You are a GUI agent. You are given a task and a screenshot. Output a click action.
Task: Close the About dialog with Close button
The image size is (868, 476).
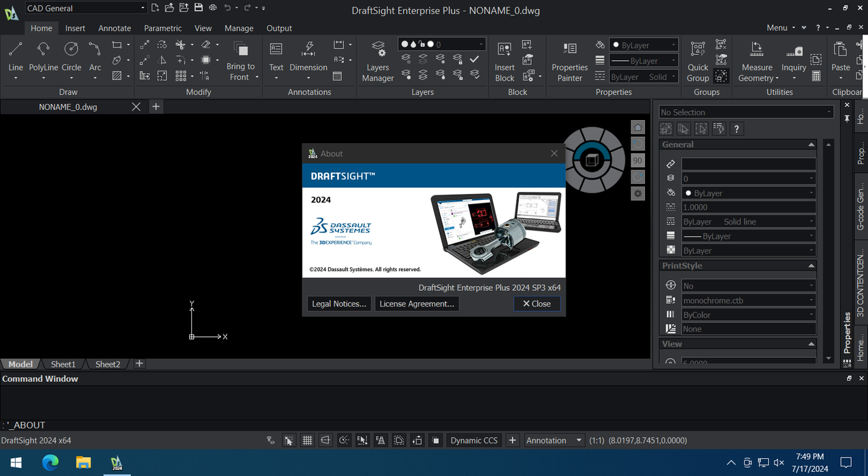pyautogui.click(x=537, y=304)
